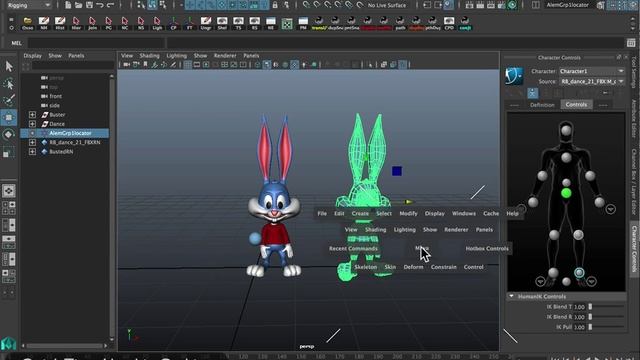Click the No Live Surface field

[387, 5]
